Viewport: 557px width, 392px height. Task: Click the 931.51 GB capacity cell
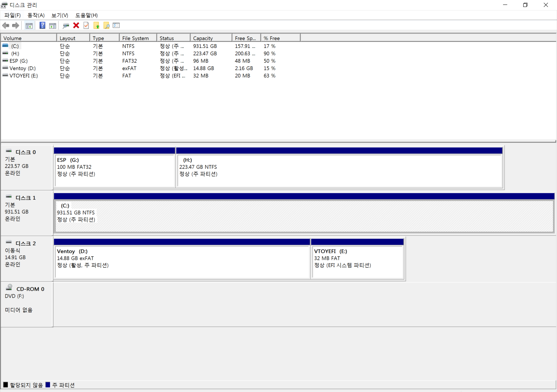click(205, 46)
